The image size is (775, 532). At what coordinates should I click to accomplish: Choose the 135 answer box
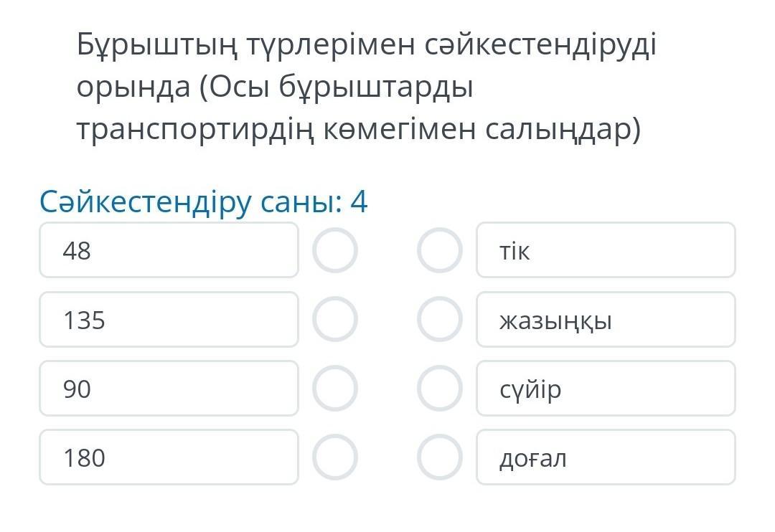tap(169, 319)
